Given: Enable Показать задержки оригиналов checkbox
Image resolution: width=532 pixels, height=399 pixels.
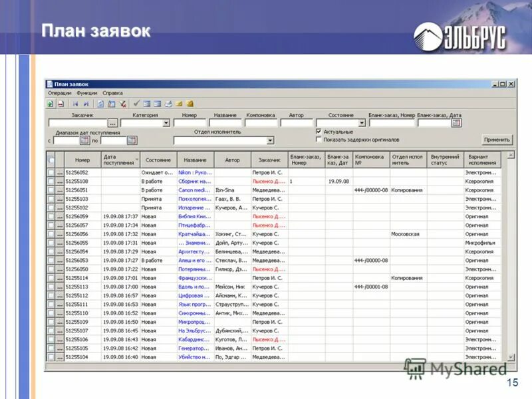Looking at the screenshot, I should 319,140.
